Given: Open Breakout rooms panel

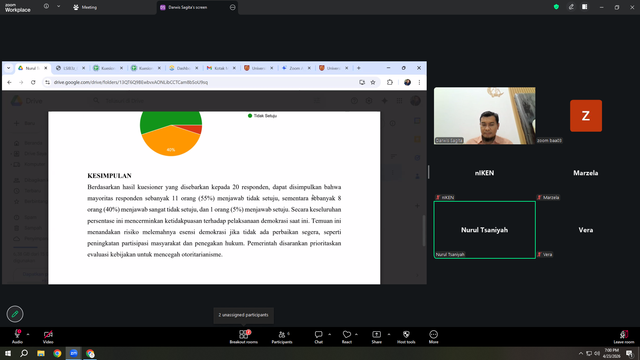Looking at the screenshot, I should (244, 336).
